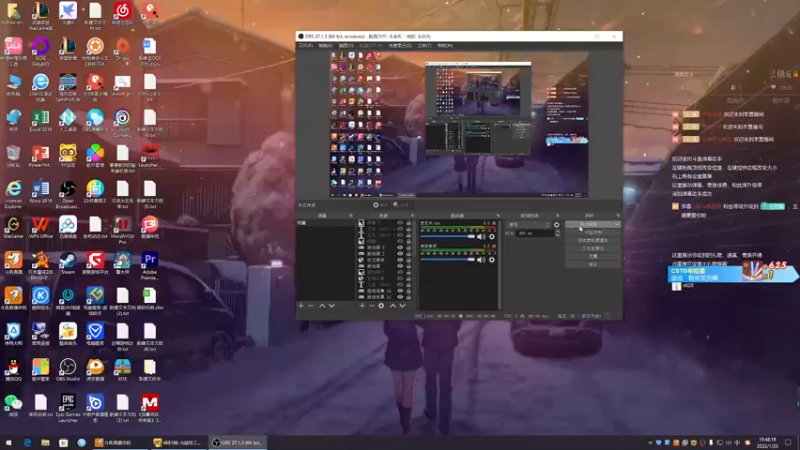Click 工作室模式 button
Screen dimensions: 800x450
pos(593,248)
